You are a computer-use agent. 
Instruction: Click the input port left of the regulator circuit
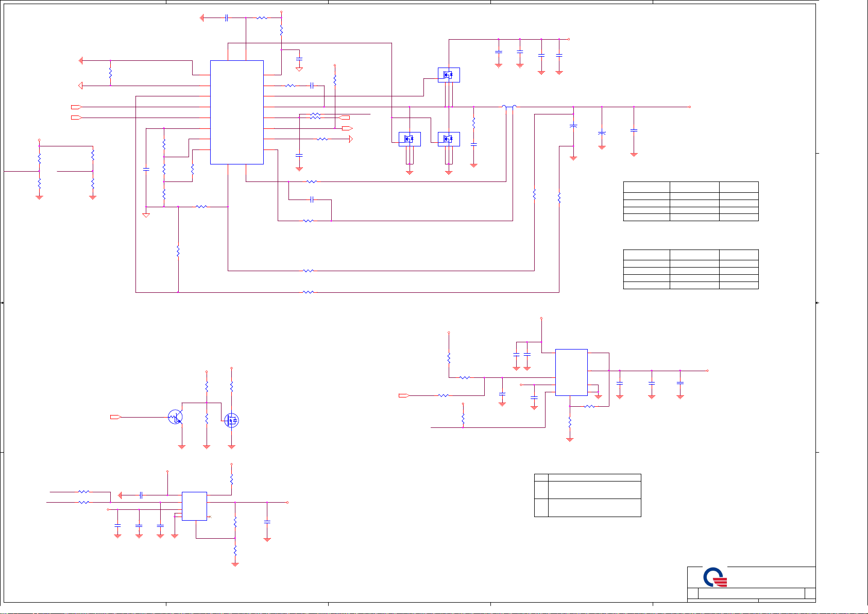(404, 395)
